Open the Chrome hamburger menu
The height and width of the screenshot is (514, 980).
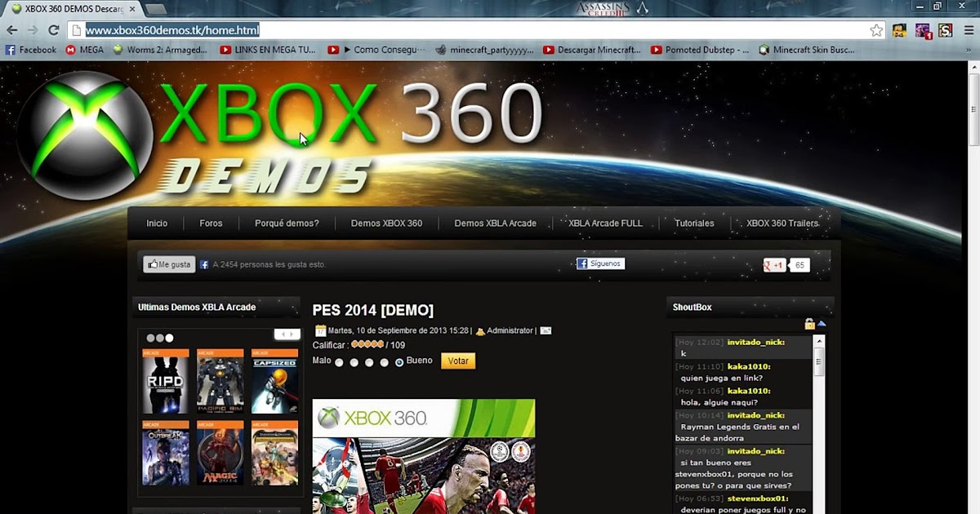point(968,30)
